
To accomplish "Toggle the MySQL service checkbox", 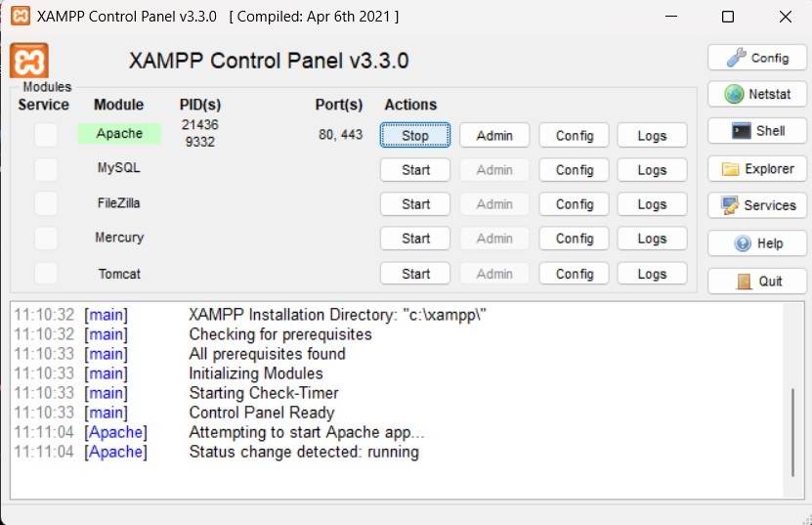I will tap(46, 169).
